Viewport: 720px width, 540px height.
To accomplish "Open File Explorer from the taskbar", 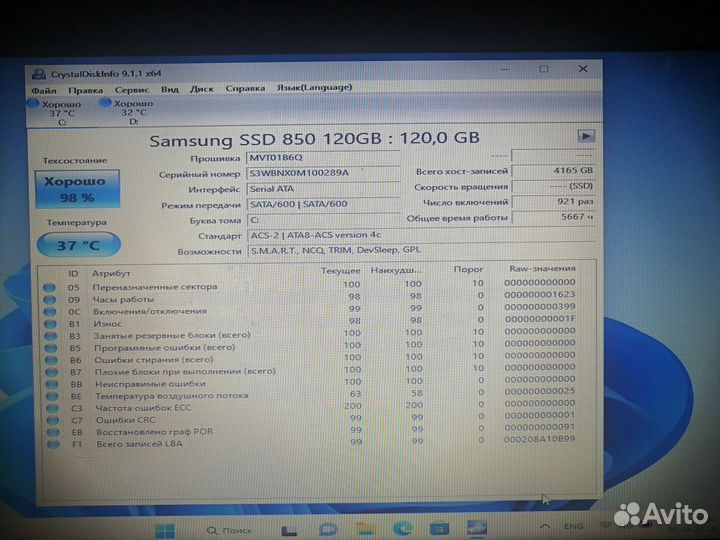I will pyautogui.click(x=366, y=529).
